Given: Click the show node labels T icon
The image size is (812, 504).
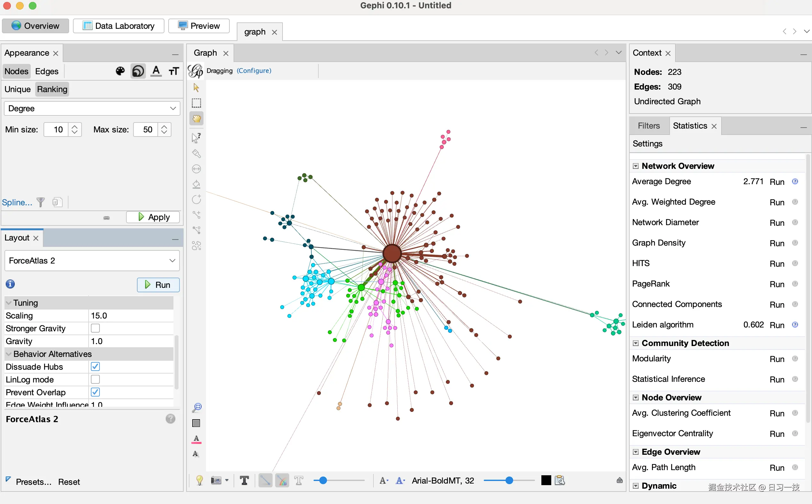Looking at the screenshot, I should pyautogui.click(x=244, y=480).
